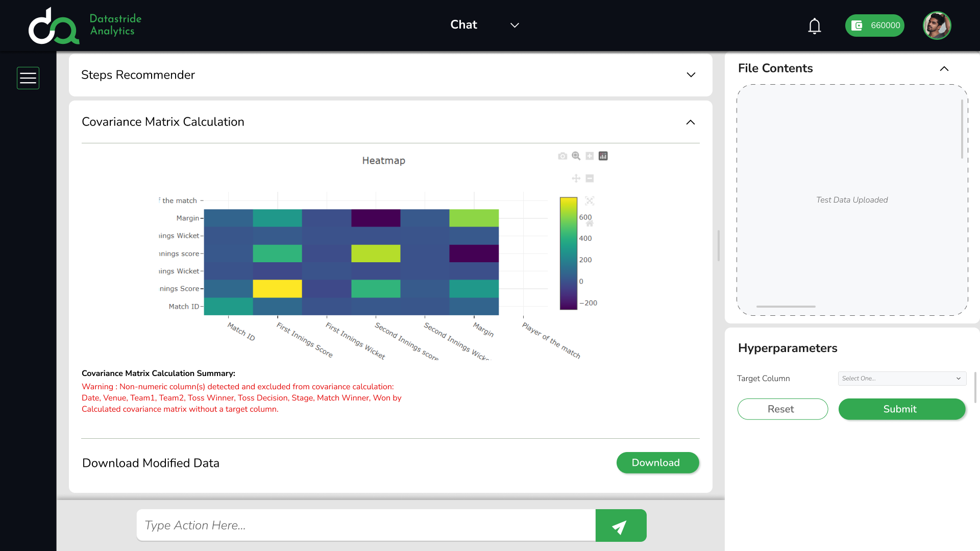The width and height of the screenshot is (980, 551).
Task: Zoom in on the heatmap with the plus icon
Action: point(590,156)
